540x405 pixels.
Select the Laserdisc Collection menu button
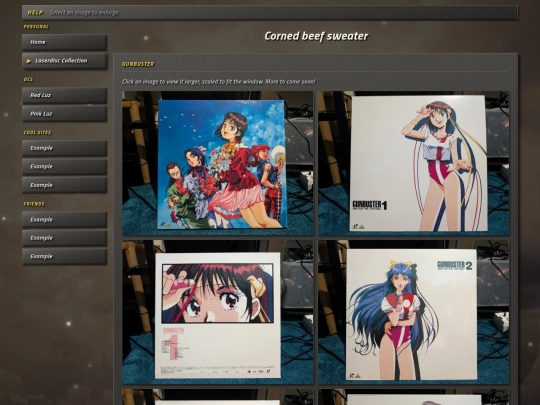[x=64, y=61]
